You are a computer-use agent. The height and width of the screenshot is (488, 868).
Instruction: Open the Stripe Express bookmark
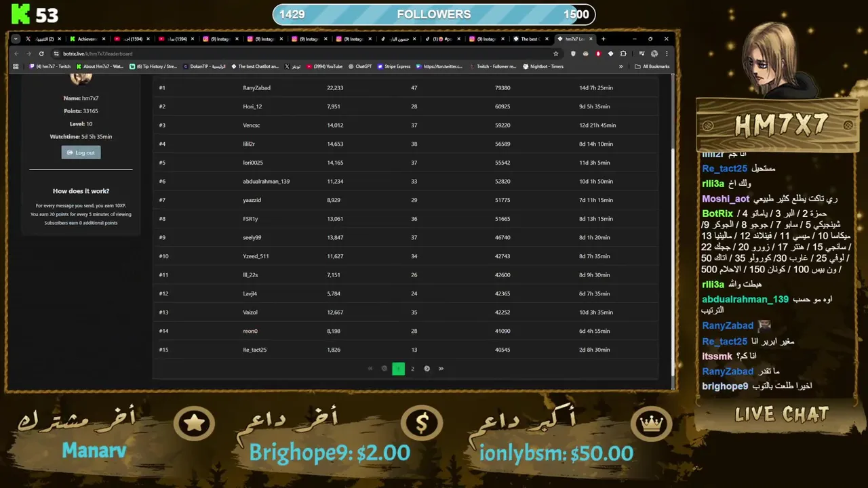pos(394,66)
